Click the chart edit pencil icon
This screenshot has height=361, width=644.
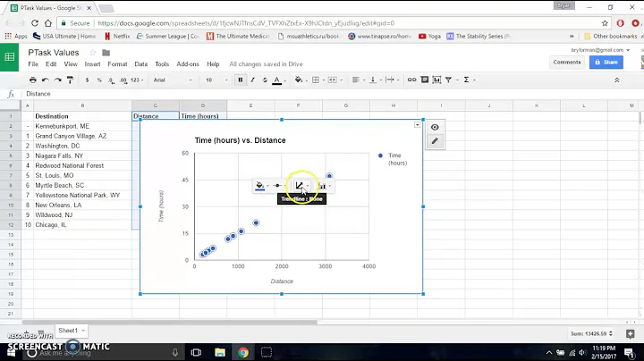(435, 141)
